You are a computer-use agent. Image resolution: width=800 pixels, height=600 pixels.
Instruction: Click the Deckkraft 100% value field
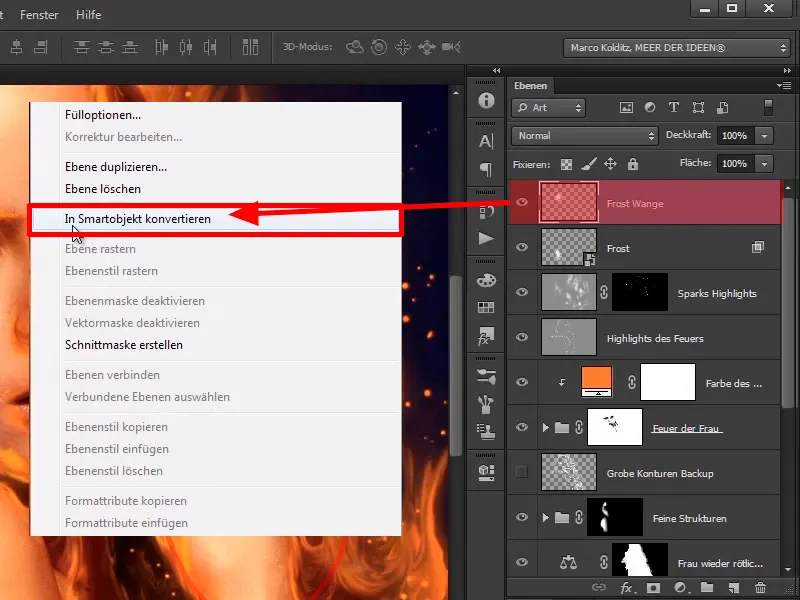click(735, 136)
